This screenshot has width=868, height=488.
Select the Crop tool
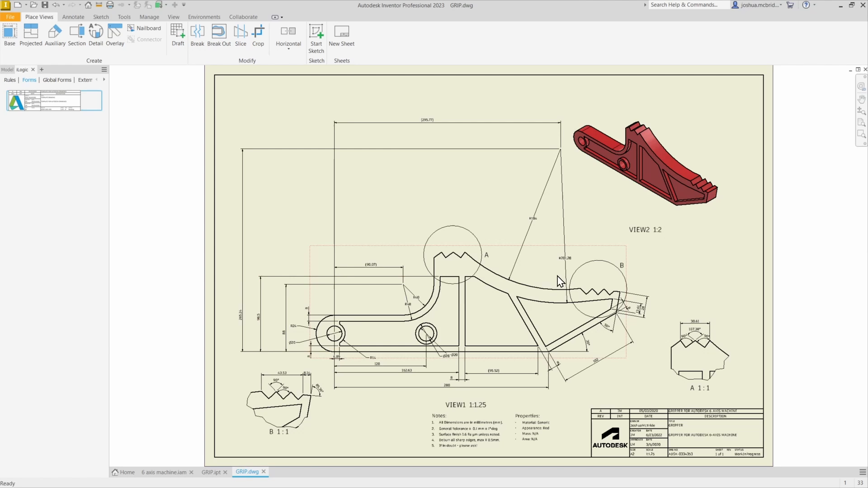pos(258,34)
